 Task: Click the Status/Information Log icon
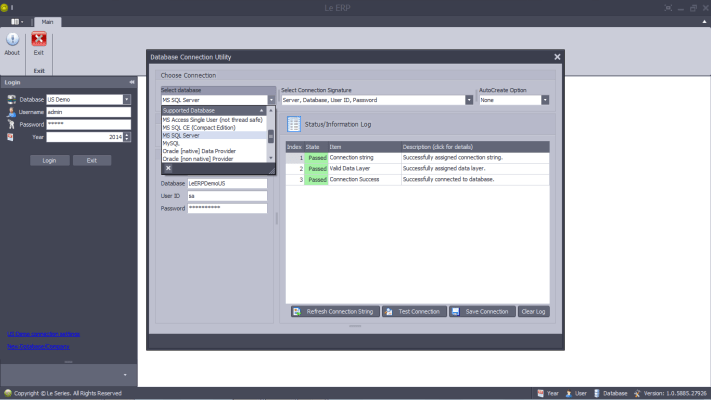(295, 124)
